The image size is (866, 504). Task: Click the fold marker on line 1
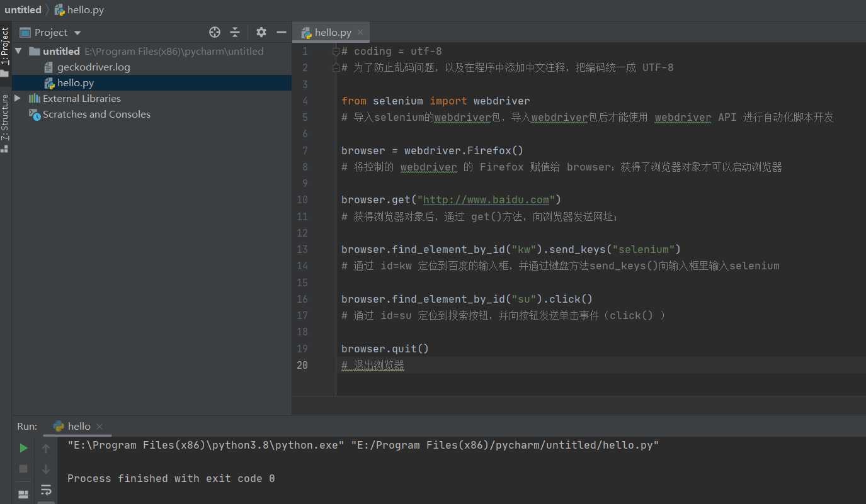point(336,51)
